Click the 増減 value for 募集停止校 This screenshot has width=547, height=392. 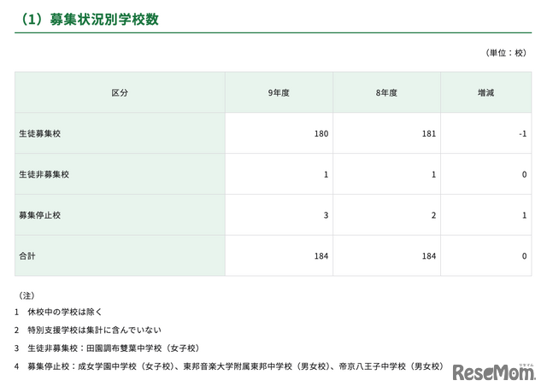tap(524, 215)
